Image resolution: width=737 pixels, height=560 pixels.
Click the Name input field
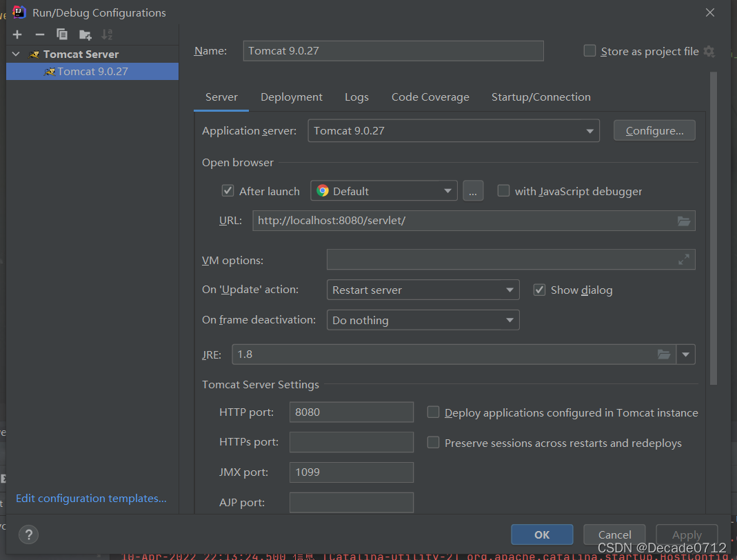394,51
